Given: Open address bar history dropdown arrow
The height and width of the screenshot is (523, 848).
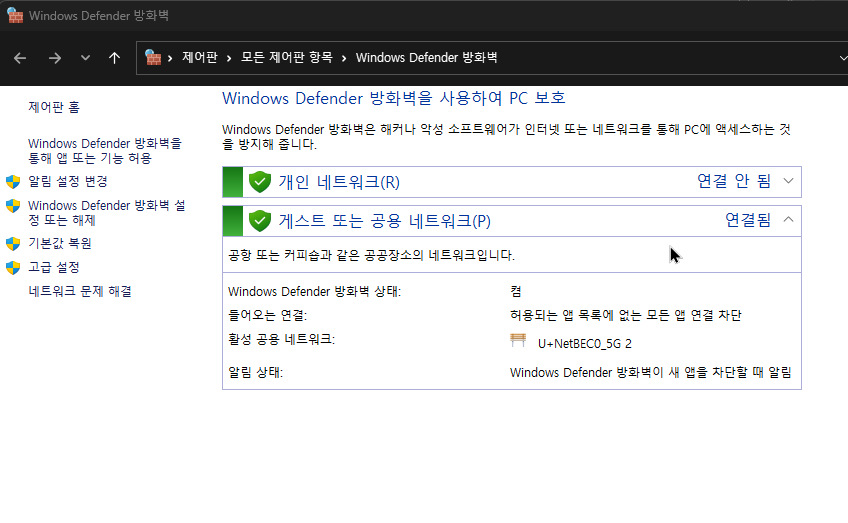Looking at the screenshot, I should coord(843,58).
